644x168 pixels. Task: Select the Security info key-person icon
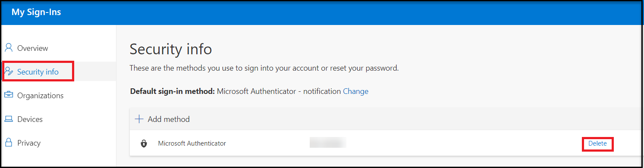(9, 72)
